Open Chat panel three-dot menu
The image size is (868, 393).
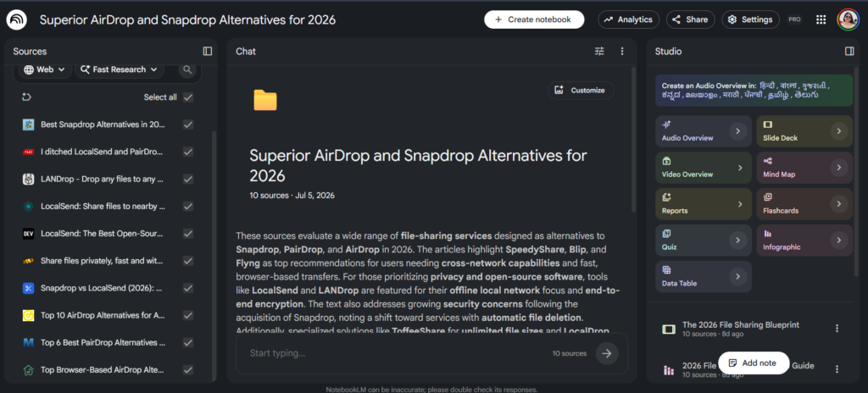point(621,51)
